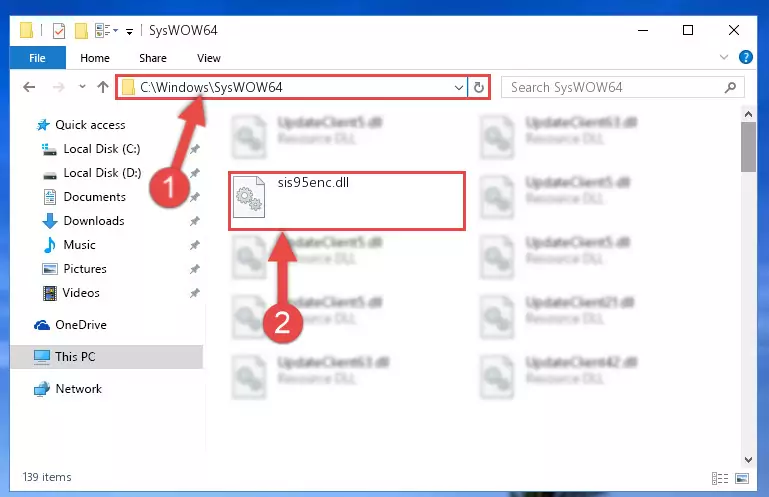The image size is (769, 497).
Task: Click pin icon next to Music
Action: tap(195, 245)
